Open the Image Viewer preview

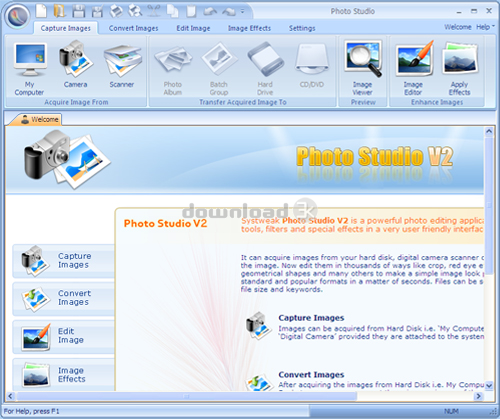click(x=363, y=68)
